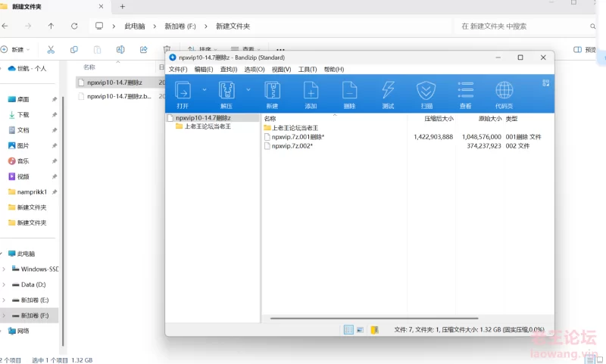606x364 pixels.
Task: Click 此电脑 in the Explorer address breadcrumb
Action: pos(135,26)
